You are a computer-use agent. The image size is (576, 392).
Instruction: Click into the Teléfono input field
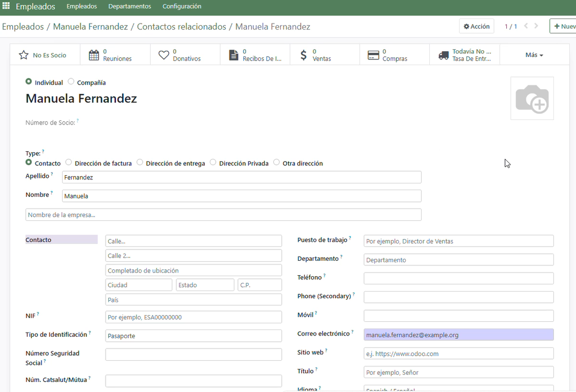tap(459, 278)
